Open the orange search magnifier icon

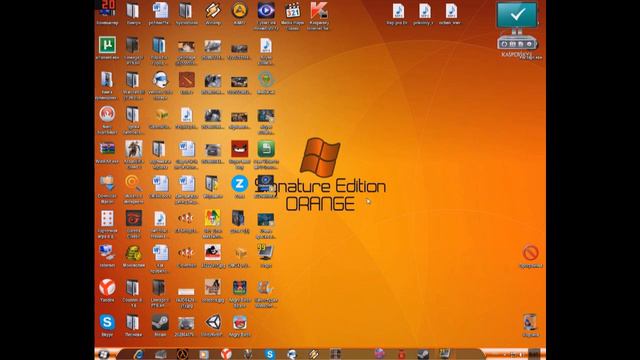(x=133, y=184)
